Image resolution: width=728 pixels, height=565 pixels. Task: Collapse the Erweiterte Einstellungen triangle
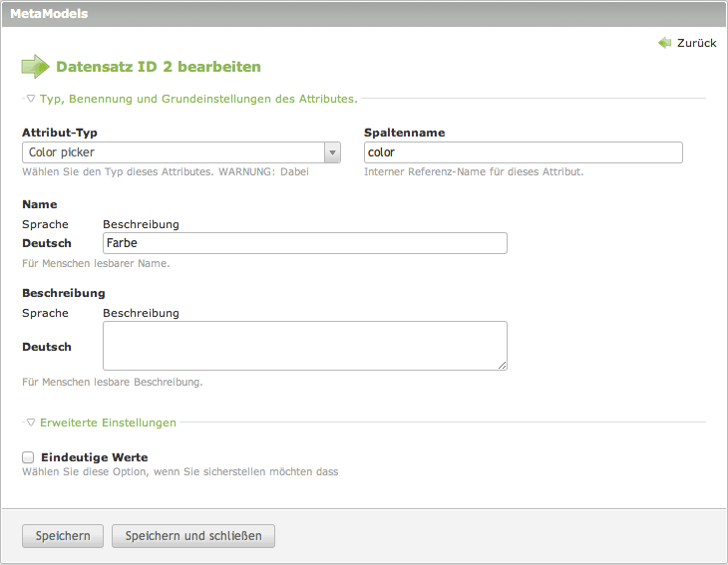[31, 423]
